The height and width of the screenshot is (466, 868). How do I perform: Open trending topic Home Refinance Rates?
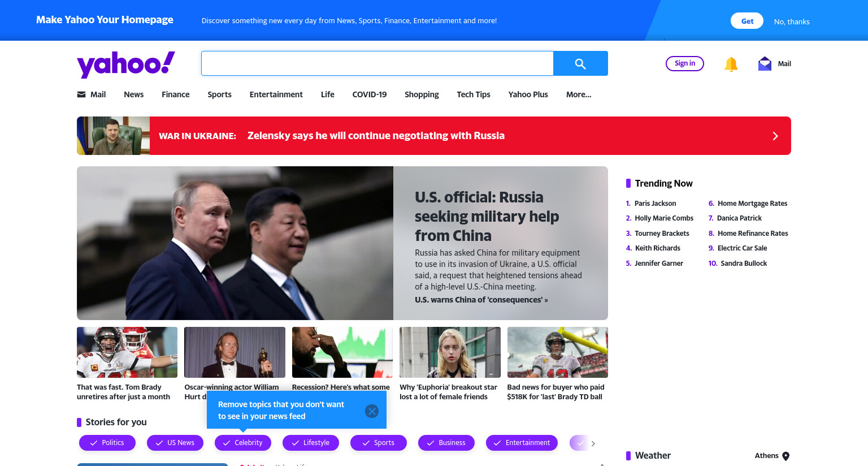point(753,234)
